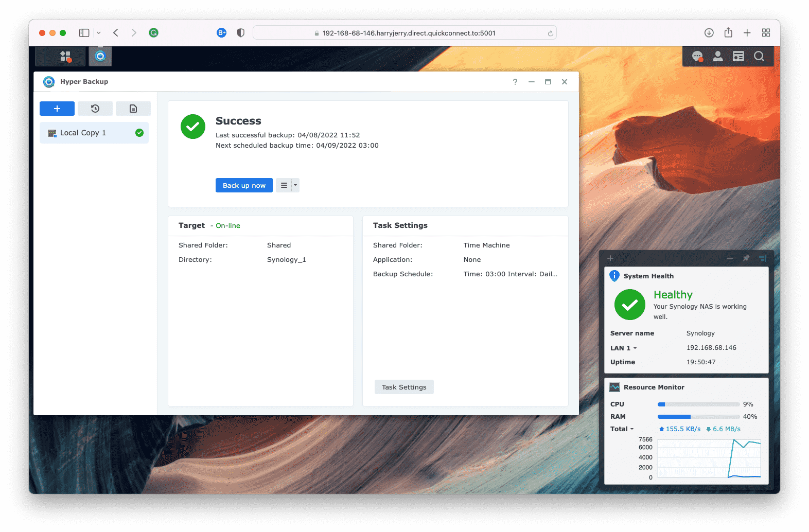Dock the widget panel icon on right
Viewport: 809px width, 532px height.
point(763,258)
